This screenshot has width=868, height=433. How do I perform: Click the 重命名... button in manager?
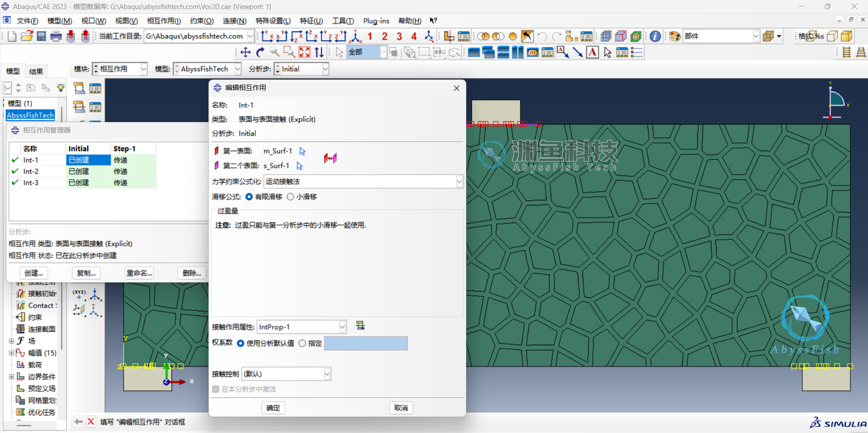139,273
